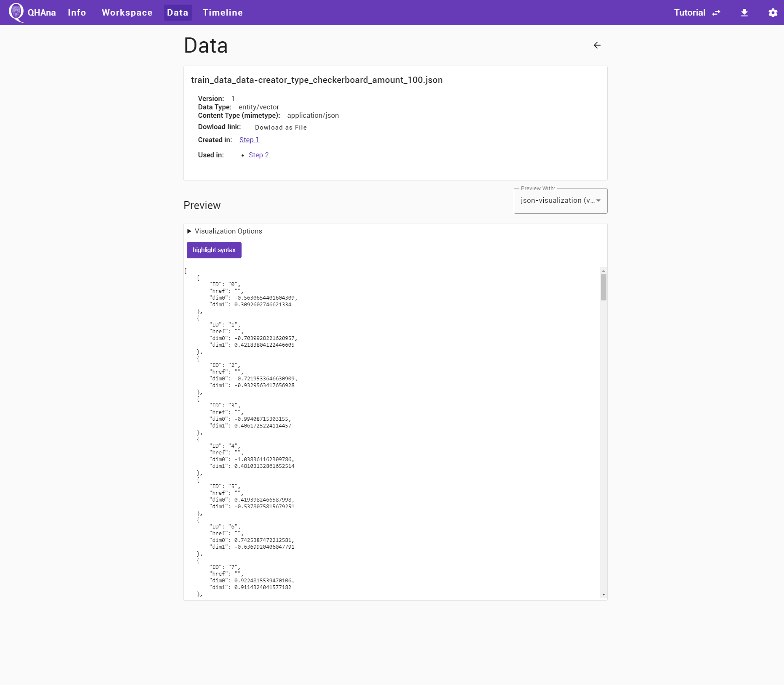Click the file name train_data_data-creator heading
The height and width of the screenshot is (685, 784).
[x=317, y=80]
